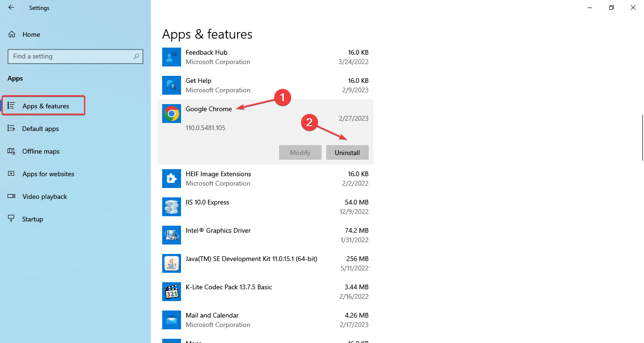
Task: Select the HEIF Image Extensions icon
Action: [x=171, y=179]
